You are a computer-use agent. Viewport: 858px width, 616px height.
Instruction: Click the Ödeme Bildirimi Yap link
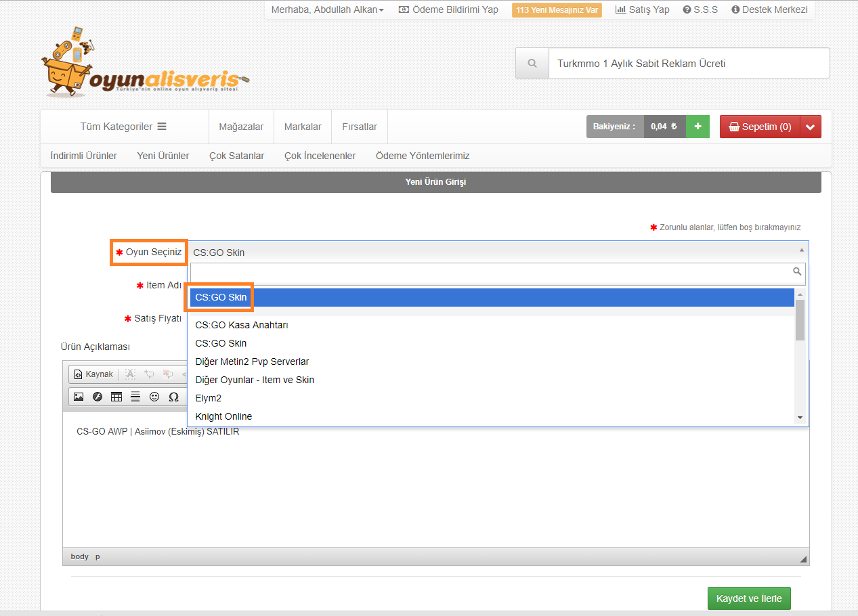tap(448, 9)
